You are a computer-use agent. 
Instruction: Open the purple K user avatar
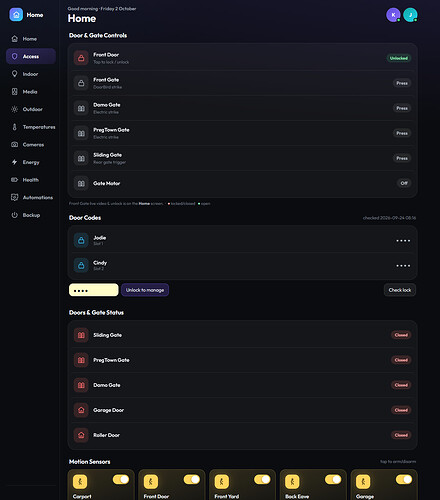coord(393,15)
